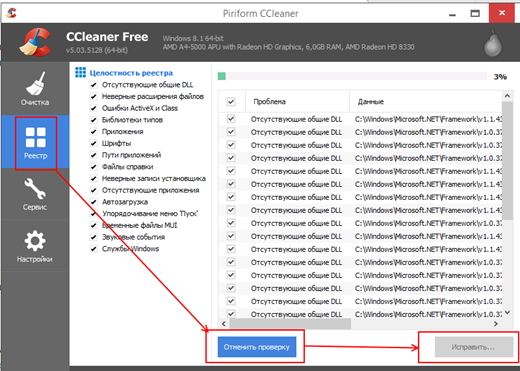The width and height of the screenshot is (520, 371).
Task: Click the results list scroll-down arrow
Action: pos(507,313)
